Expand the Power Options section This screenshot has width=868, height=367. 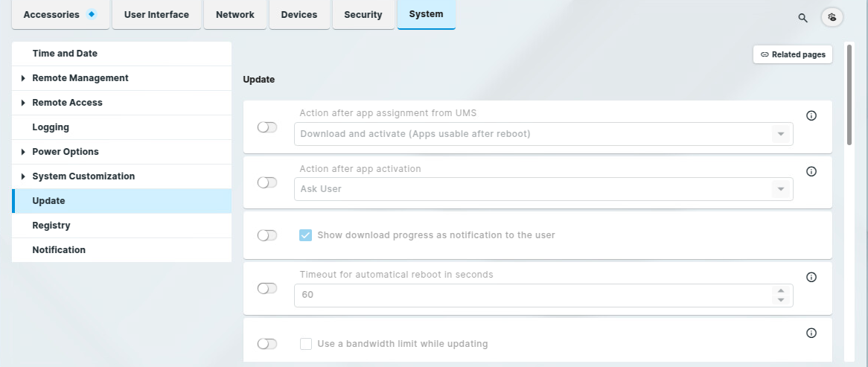coord(23,152)
